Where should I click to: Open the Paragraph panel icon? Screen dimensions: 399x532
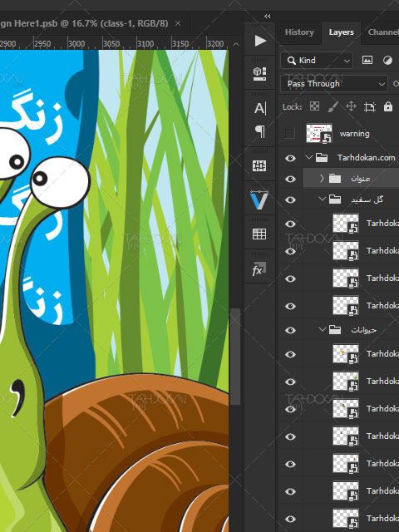click(260, 131)
